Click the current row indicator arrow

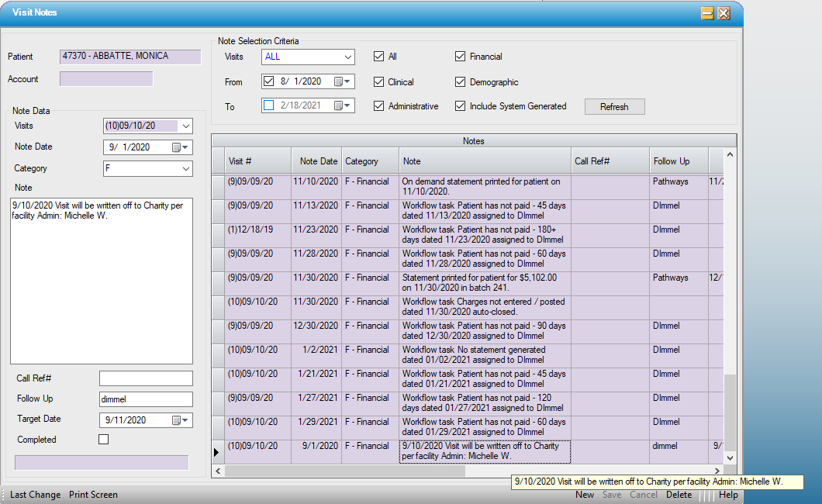[216, 451]
